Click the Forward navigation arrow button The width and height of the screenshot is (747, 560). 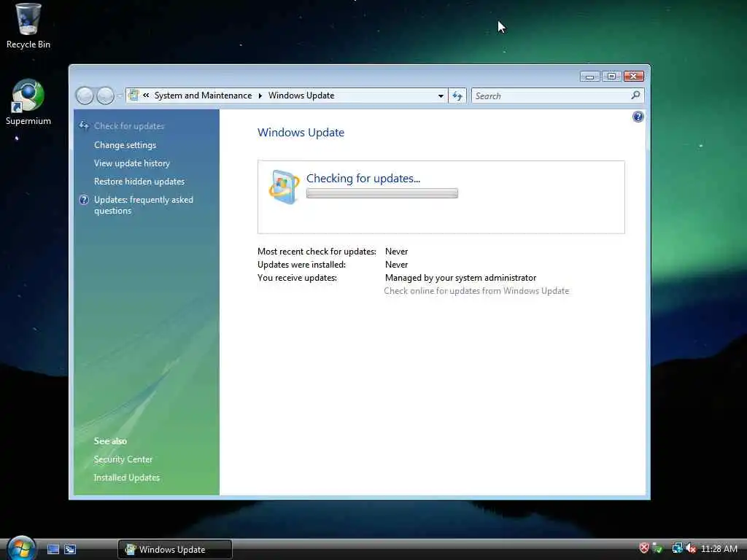point(105,96)
